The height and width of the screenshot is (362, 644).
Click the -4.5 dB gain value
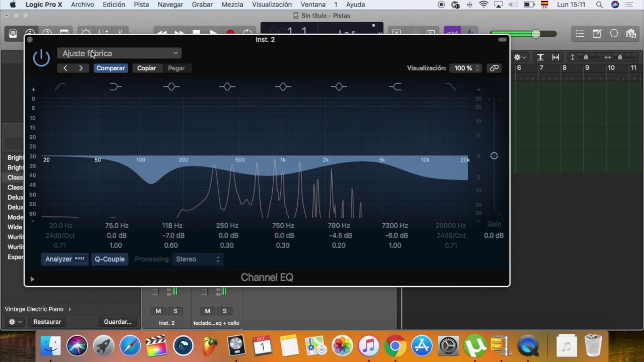click(341, 235)
